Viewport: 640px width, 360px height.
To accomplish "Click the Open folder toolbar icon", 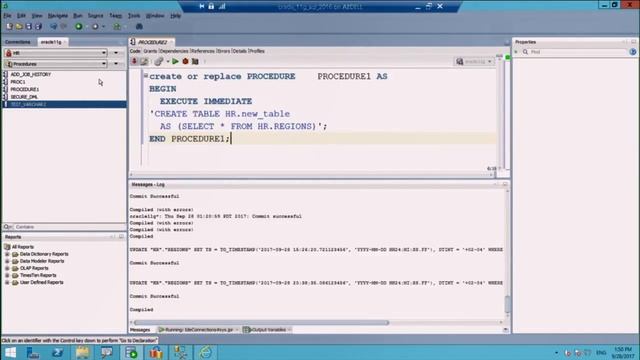I will pyautogui.click(x=19, y=27).
